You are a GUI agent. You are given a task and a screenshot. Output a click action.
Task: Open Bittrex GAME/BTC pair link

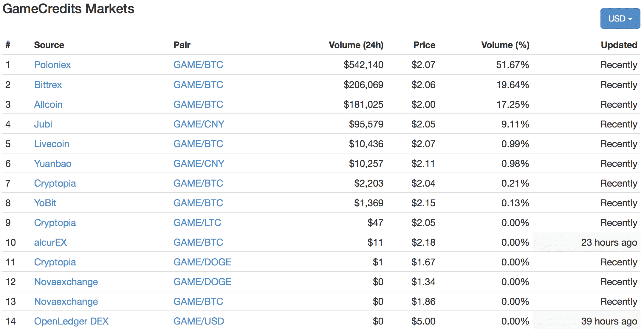198,84
